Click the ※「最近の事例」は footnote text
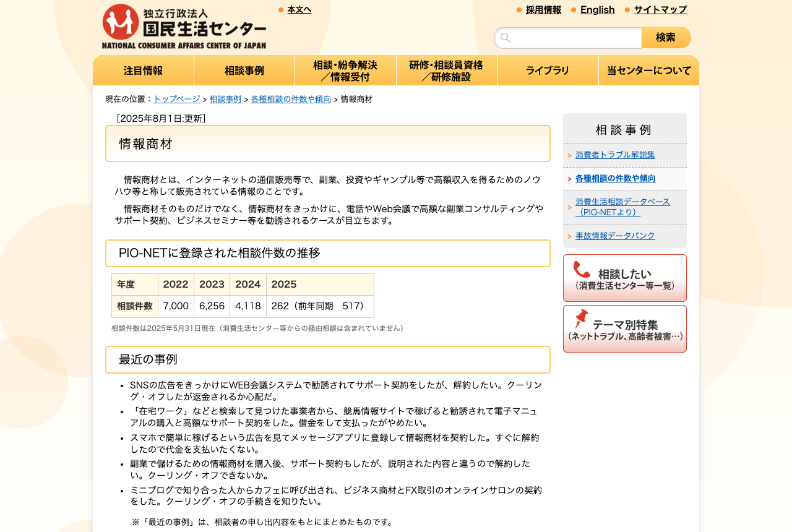Image resolution: width=792 pixels, height=532 pixels. (263, 522)
